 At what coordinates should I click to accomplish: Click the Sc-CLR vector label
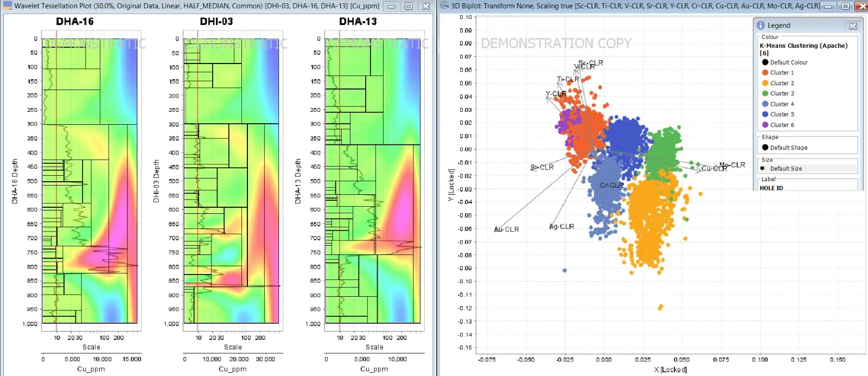click(x=591, y=63)
